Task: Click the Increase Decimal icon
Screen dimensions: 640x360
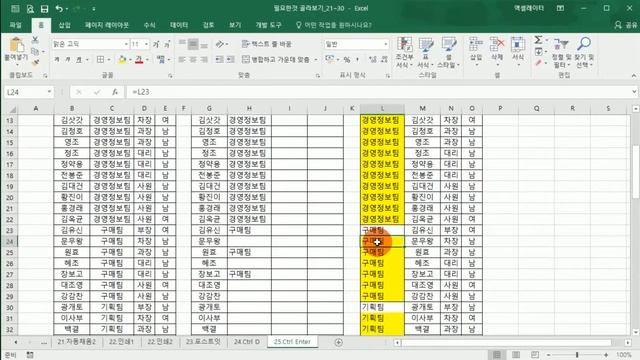Action: pyautogui.click(x=372, y=60)
